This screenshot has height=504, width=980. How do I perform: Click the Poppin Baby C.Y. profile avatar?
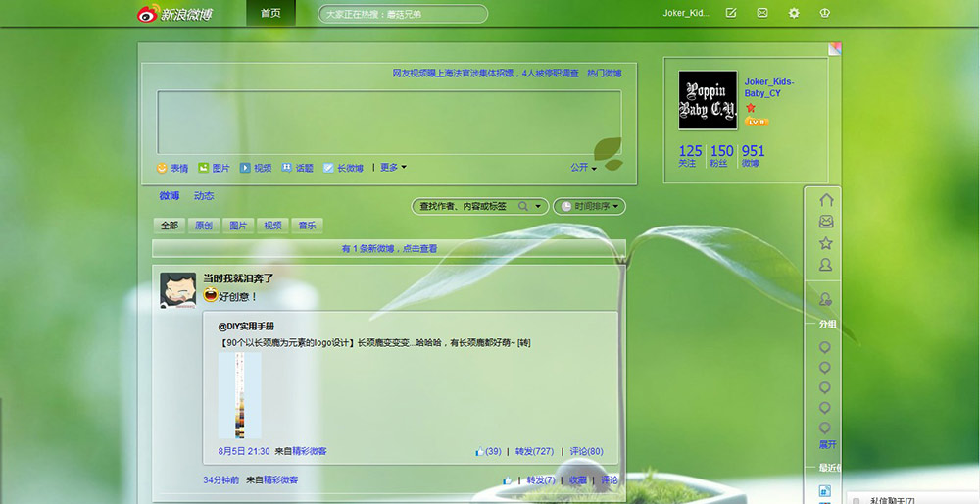point(708,100)
